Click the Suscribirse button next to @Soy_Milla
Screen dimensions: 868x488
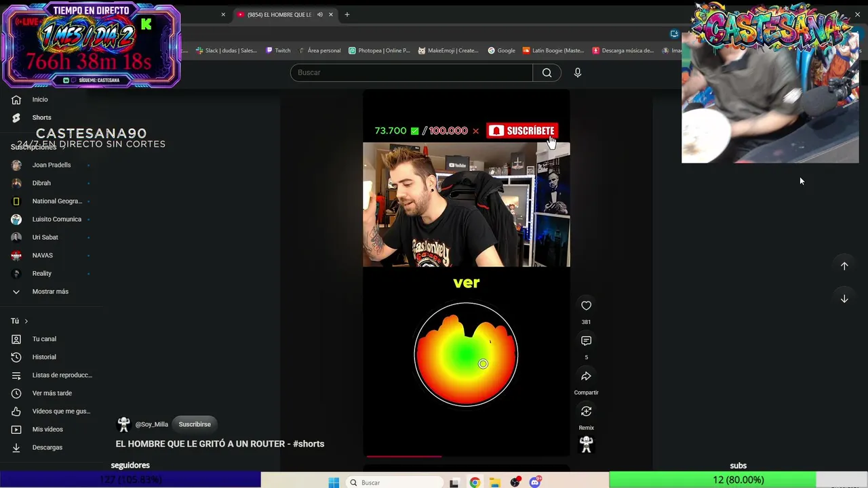click(195, 424)
